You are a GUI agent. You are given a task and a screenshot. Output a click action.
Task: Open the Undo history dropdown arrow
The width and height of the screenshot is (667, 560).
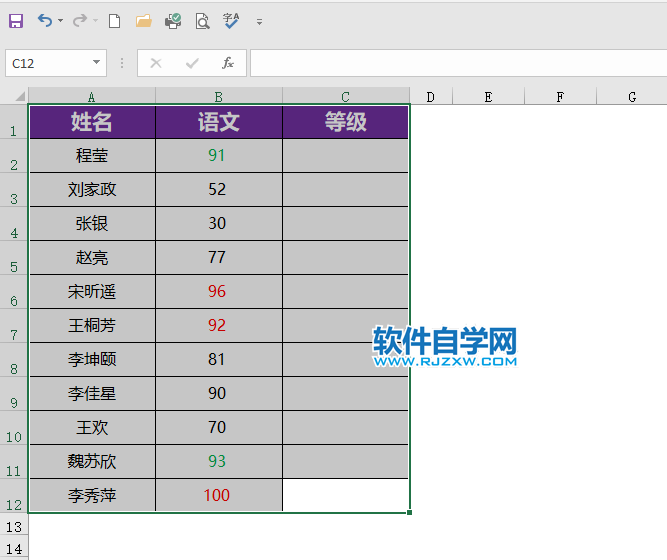[60, 21]
